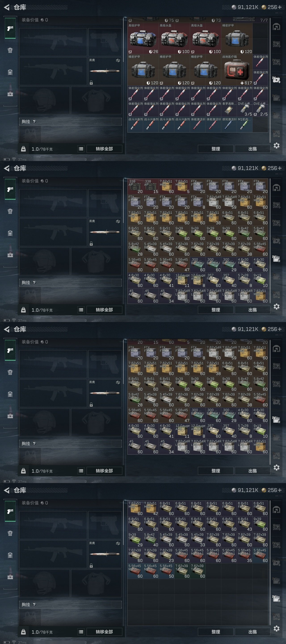Open the 胸挂 help question mark beside .338 AP ammo
The height and width of the screenshot is (644, 286).
[34, 282]
